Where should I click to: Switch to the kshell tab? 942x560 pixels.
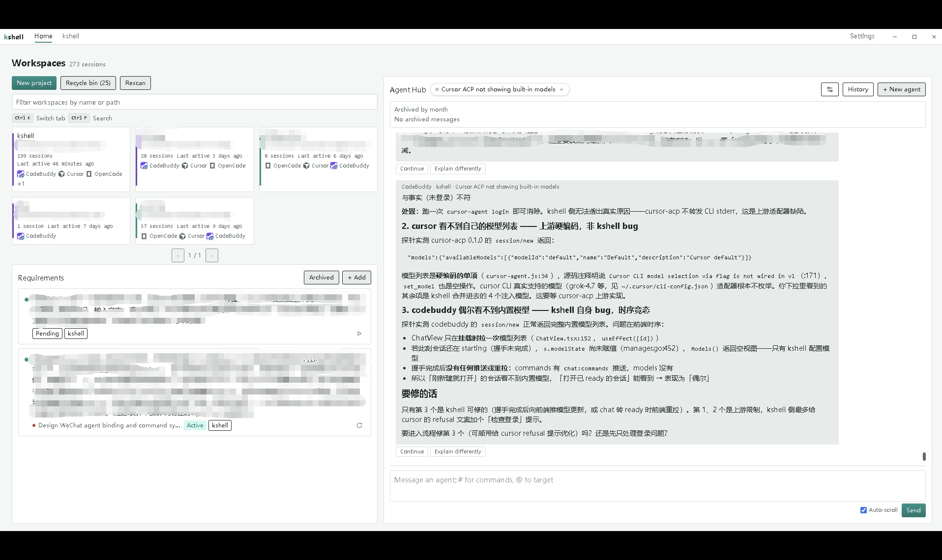click(71, 36)
